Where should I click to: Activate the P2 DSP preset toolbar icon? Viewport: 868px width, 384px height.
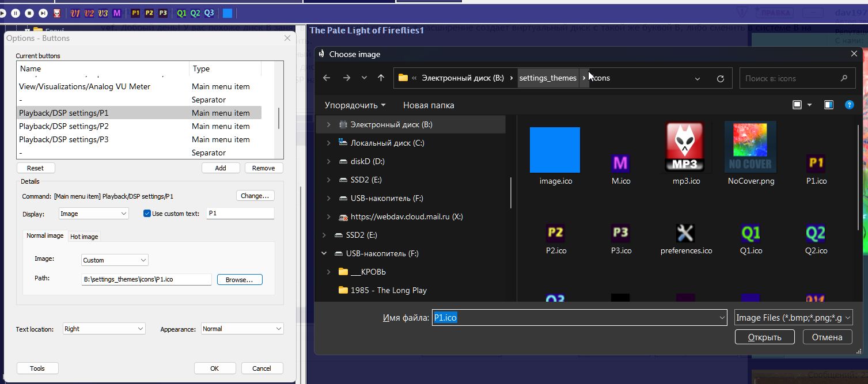click(149, 13)
